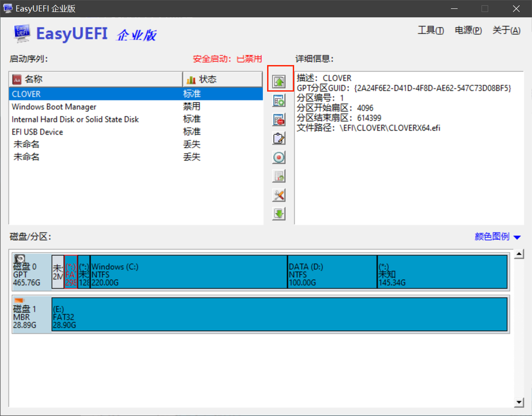Select the red-outlined FAT EFI partition

[71, 272]
